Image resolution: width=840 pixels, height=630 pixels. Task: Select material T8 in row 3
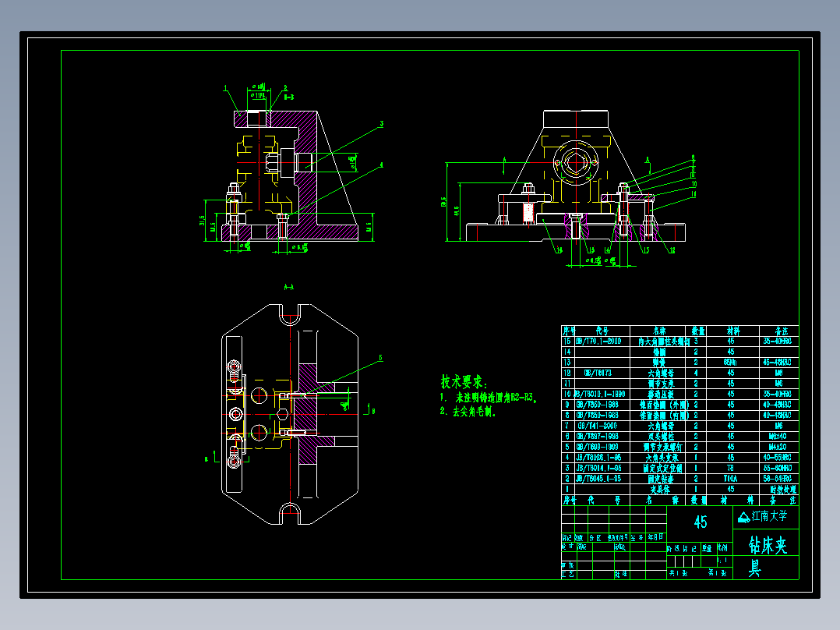[x=731, y=468]
